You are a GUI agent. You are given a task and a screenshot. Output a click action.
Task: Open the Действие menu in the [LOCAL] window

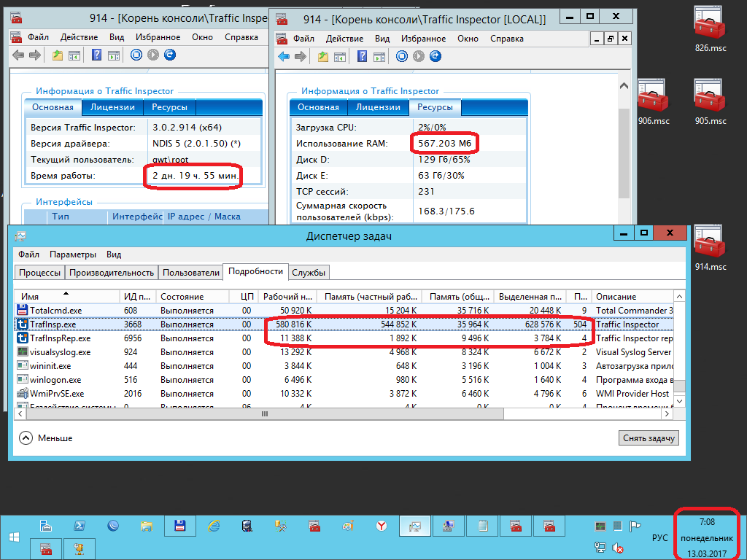[344, 39]
